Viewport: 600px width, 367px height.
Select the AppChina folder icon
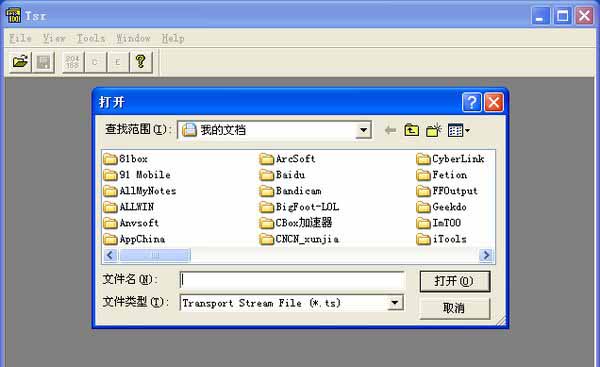110,239
